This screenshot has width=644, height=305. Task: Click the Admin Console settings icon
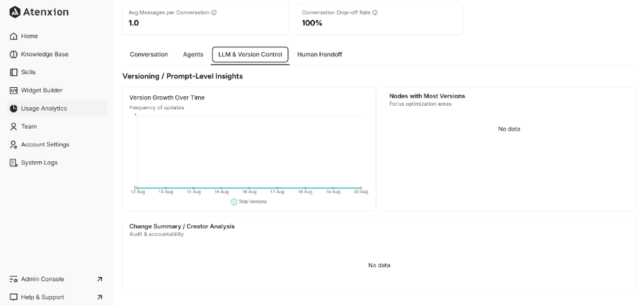[x=14, y=279]
